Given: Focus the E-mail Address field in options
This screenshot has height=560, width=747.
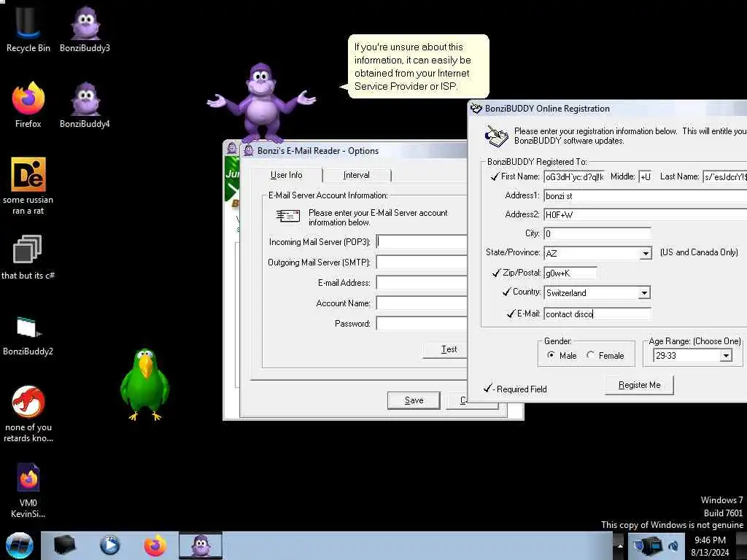Looking at the screenshot, I should pyautogui.click(x=422, y=282).
